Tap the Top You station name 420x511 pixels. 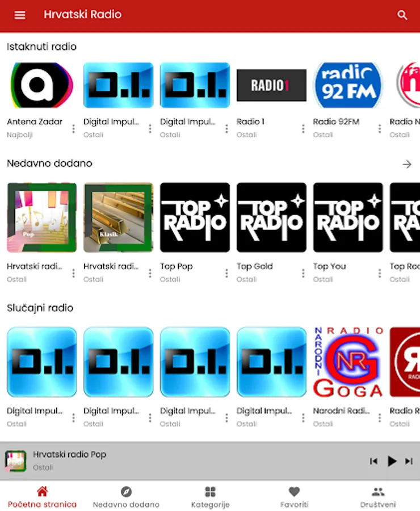(329, 266)
